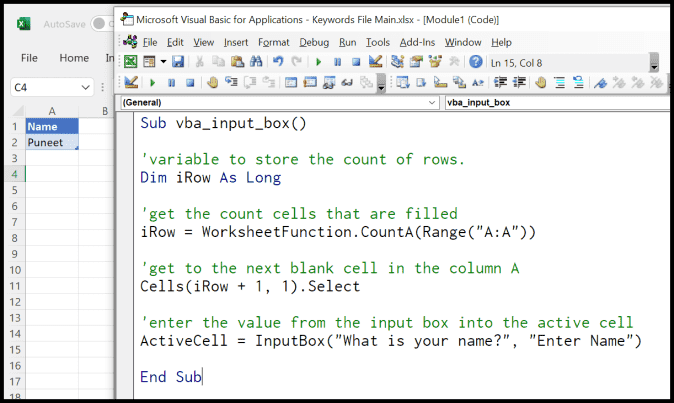Open VBA Help question mark icon

[x=475, y=62]
